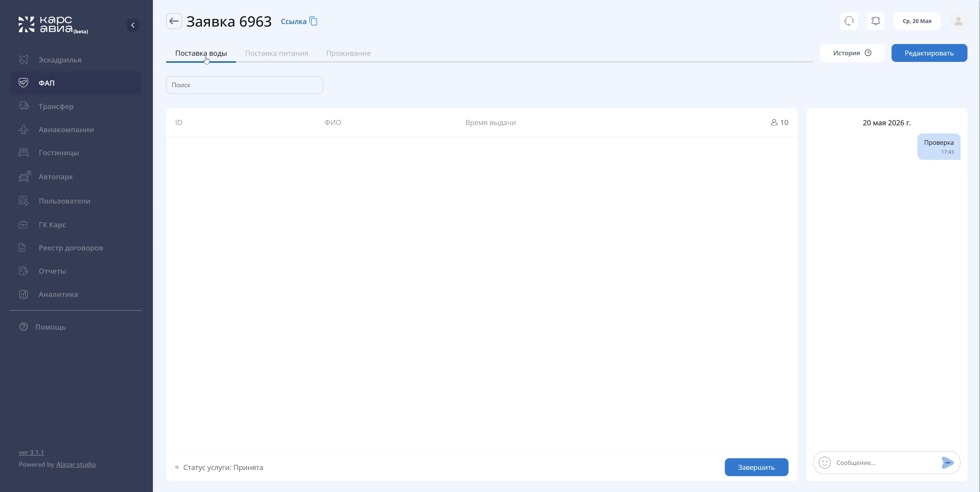The image size is (980, 492).
Task: Focus the Поиск search field
Action: tap(244, 85)
